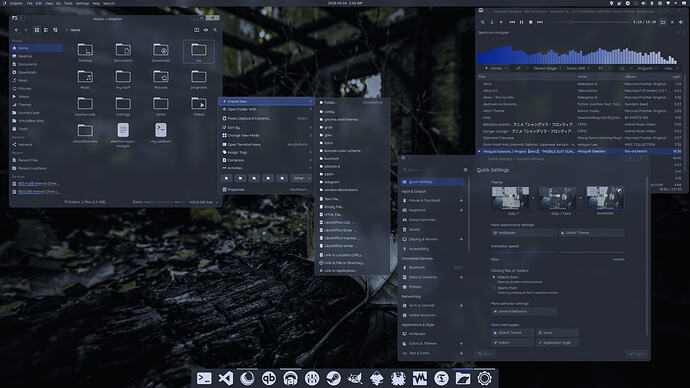Launch terminal from the dock
The image size is (690, 388).
204,378
